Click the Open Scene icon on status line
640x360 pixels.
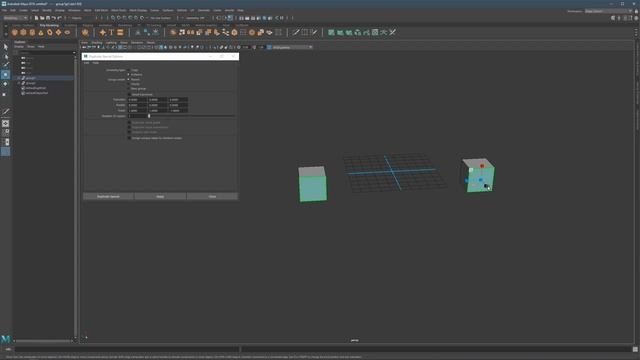pyautogui.click(x=42, y=18)
